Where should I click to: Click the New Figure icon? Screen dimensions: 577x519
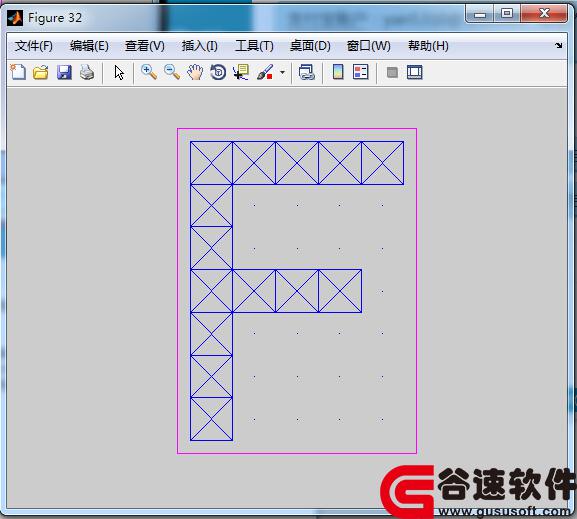coord(18,72)
